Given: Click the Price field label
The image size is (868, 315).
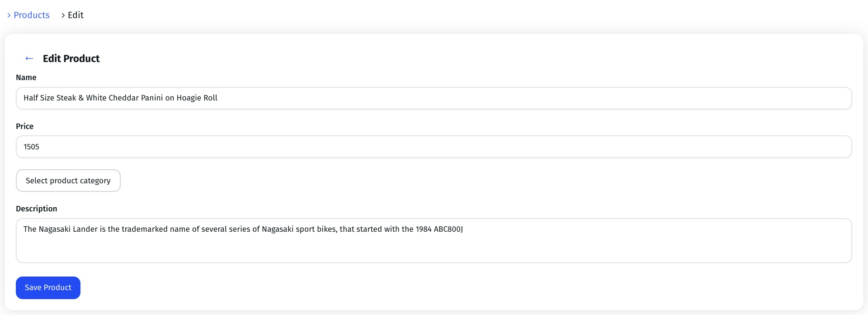Looking at the screenshot, I should (25, 126).
